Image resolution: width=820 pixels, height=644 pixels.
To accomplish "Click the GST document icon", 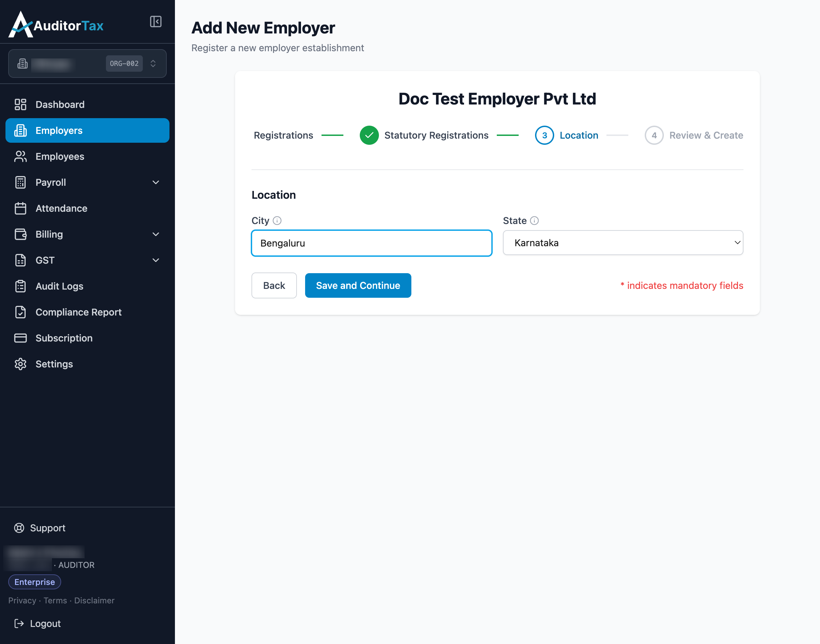I will (20, 260).
